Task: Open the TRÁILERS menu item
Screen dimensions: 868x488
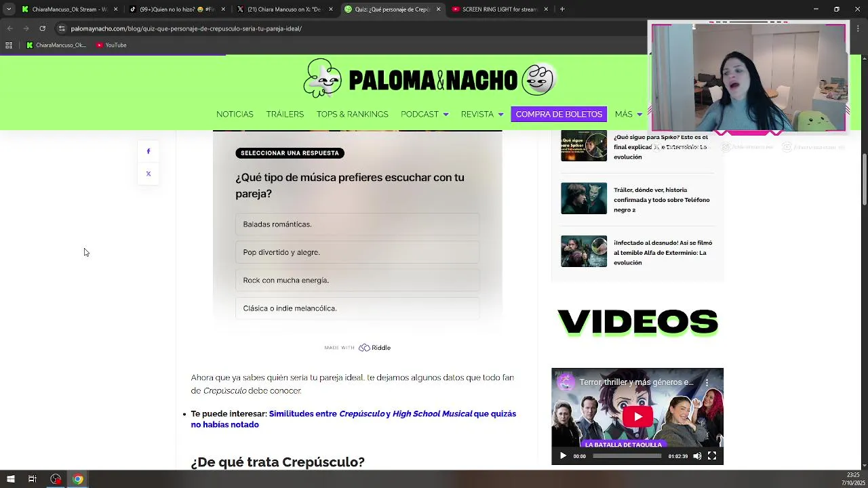Action: coord(285,114)
